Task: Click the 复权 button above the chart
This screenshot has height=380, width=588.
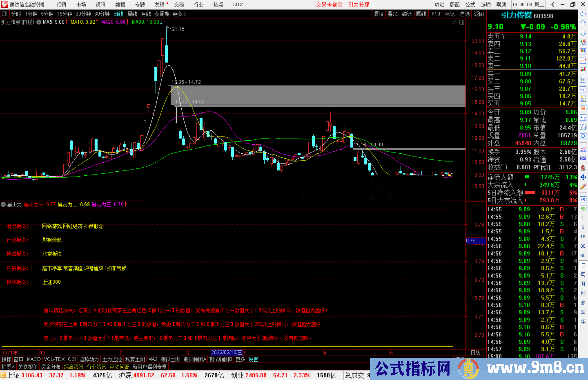Action: point(378,14)
